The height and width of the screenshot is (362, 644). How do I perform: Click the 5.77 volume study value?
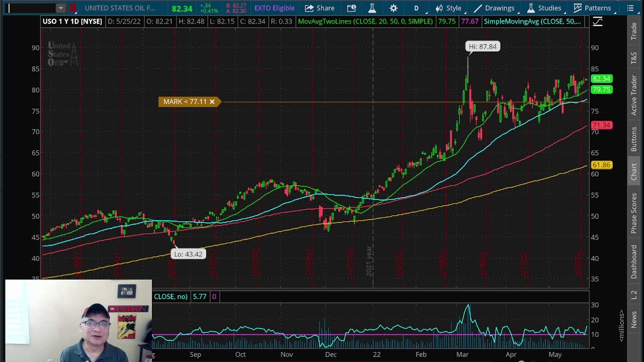click(199, 297)
